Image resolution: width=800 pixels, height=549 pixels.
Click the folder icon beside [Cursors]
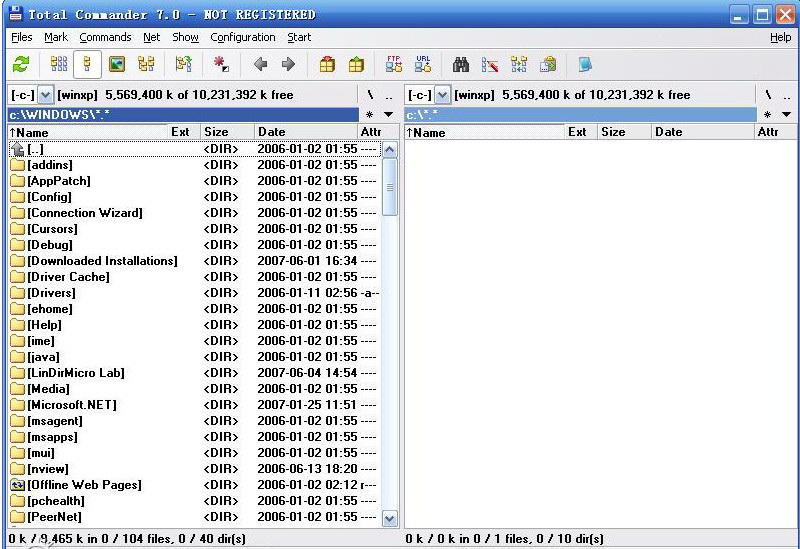[x=17, y=229]
